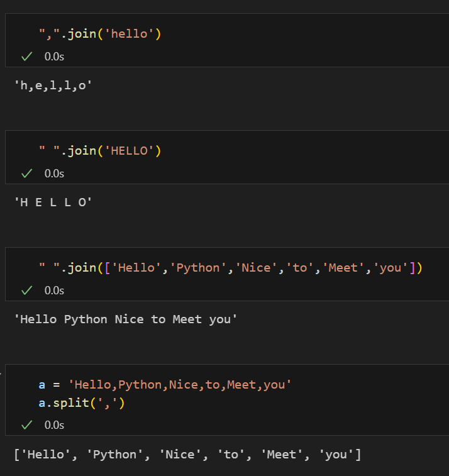
Task: Click the code line " ".join('HELLO')
Action: pyautogui.click(x=100, y=150)
